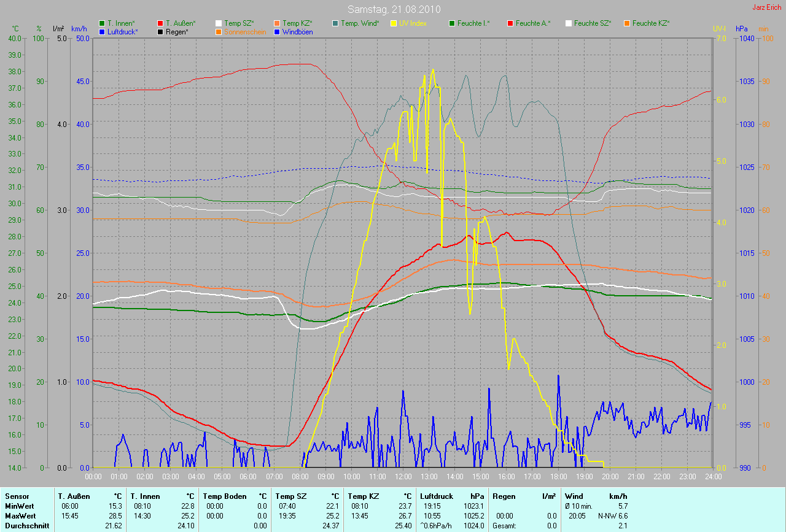786x532 pixels.
Task: Click the Feuchte KZ legend label
Action: pyautogui.click(x=651, y=23)
